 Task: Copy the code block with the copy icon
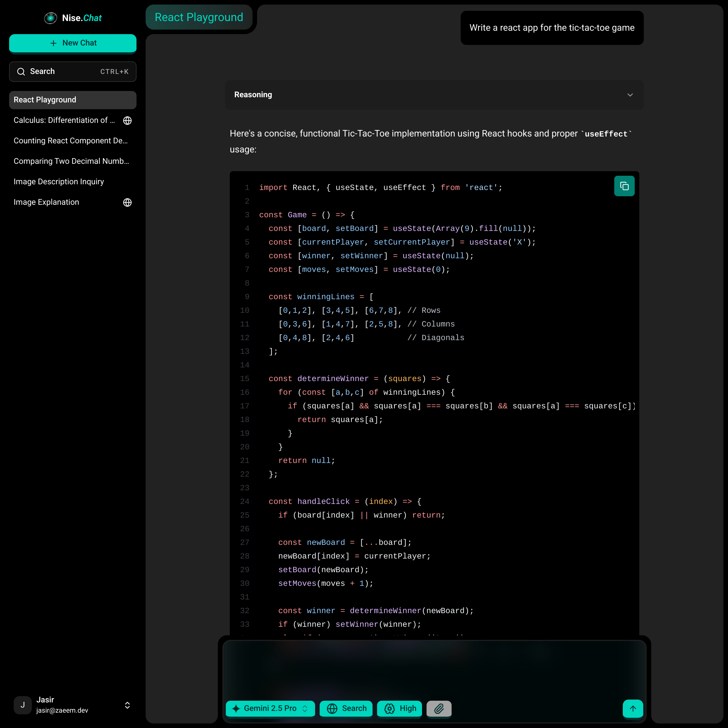point(624,186)
